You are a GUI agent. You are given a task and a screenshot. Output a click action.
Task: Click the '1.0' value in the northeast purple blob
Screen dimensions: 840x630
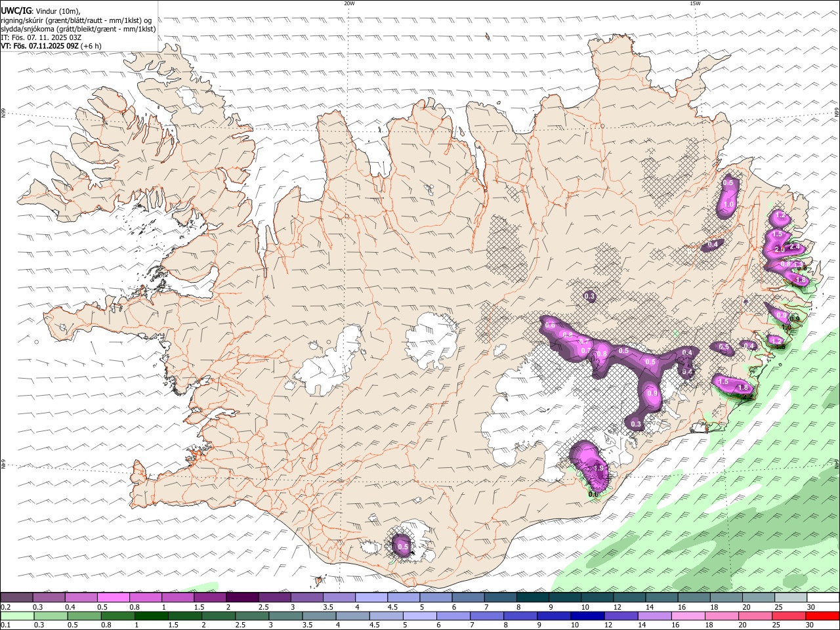pyautogui.click(x=728, y=204)
